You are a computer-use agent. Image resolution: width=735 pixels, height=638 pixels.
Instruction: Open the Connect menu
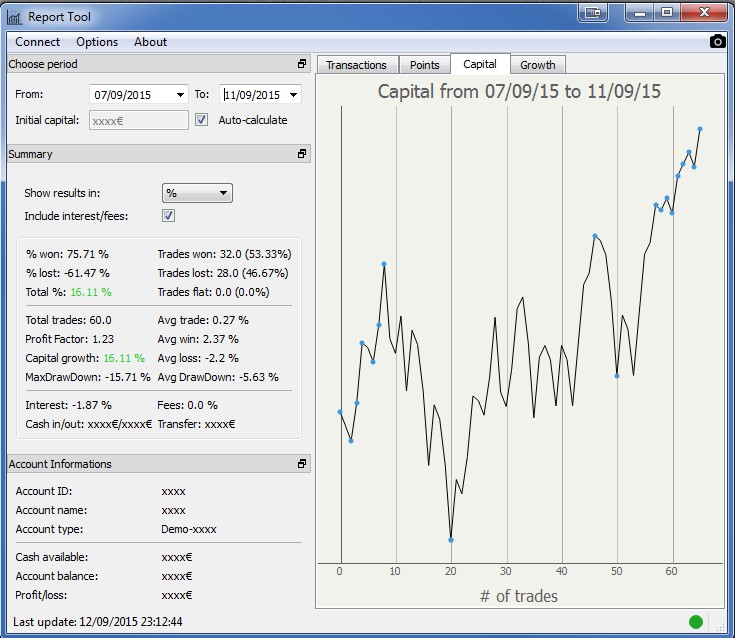pyautogui.click(x=38, y=42)
